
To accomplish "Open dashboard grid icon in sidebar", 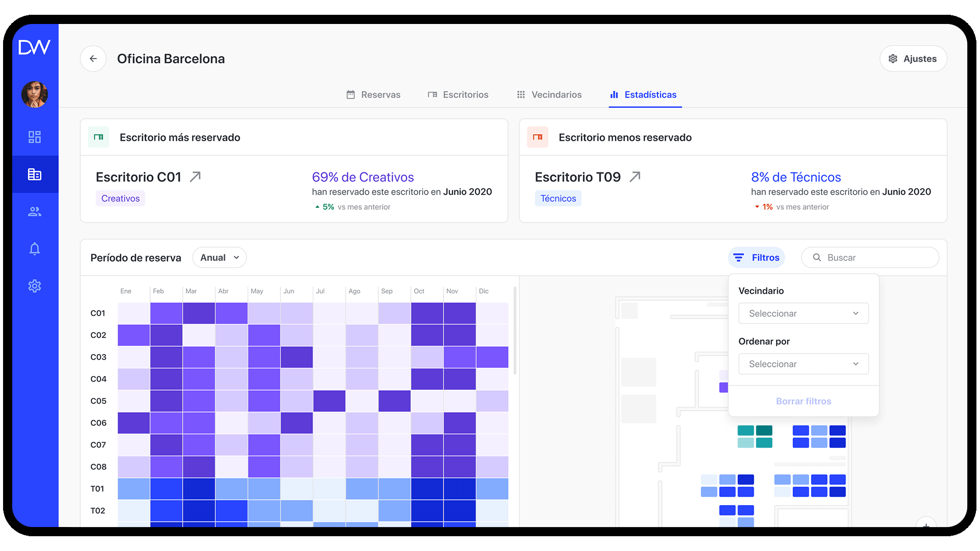I will (35, 137).
